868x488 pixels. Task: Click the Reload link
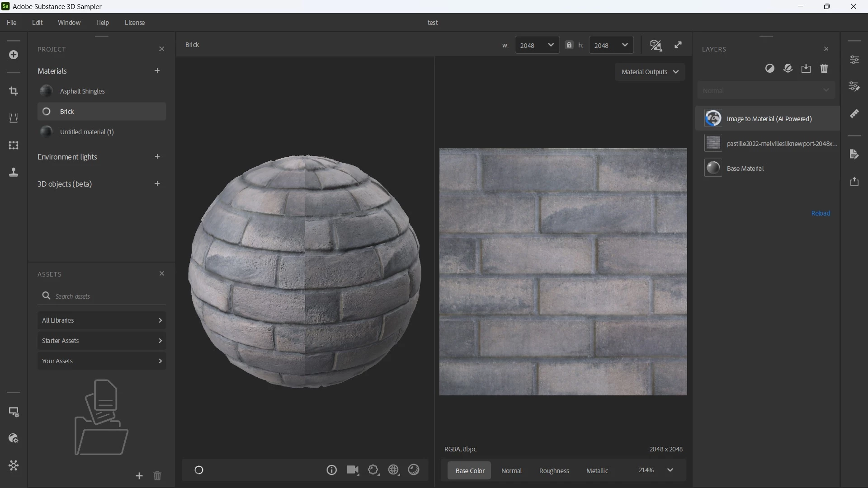(821, 213)
